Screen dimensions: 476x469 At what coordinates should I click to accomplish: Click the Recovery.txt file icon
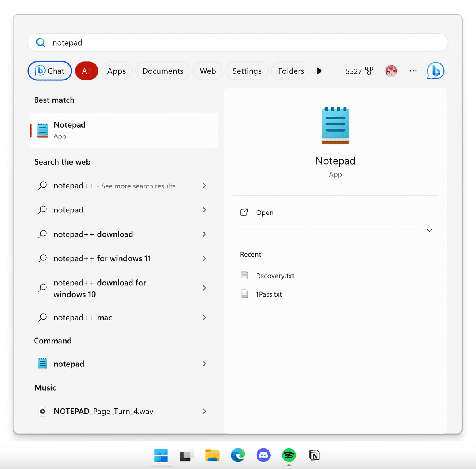click(x=244, y=275)
